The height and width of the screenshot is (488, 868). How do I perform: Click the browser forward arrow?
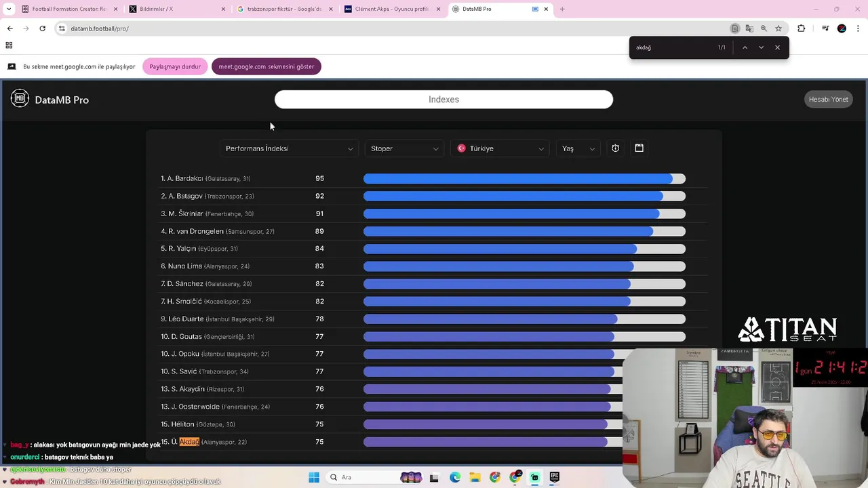(26, 28)
